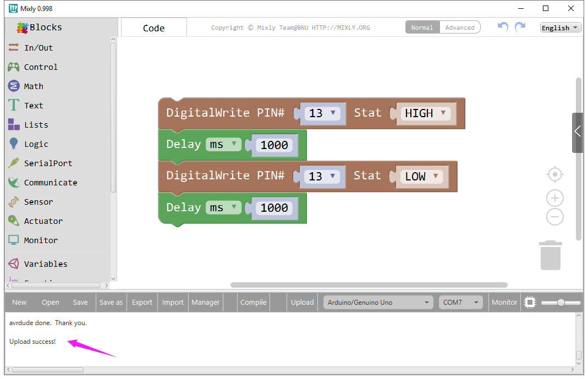The height and width of the screenshot is (379, 588).
Task: Open the COM7 port dropdown
Action: [x=460, y=302]
